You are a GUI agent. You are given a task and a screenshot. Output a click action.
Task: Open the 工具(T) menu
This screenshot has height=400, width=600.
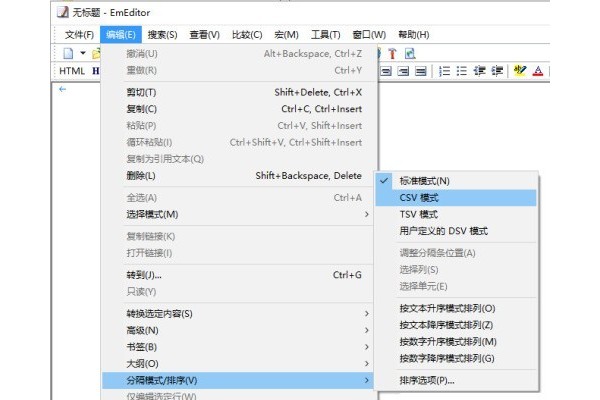point(326,35)
